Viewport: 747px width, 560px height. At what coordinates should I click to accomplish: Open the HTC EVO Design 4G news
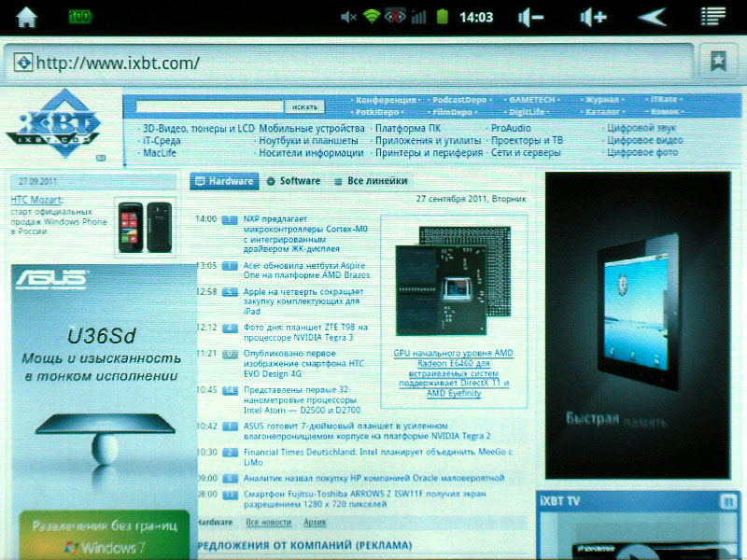point(304,364)
